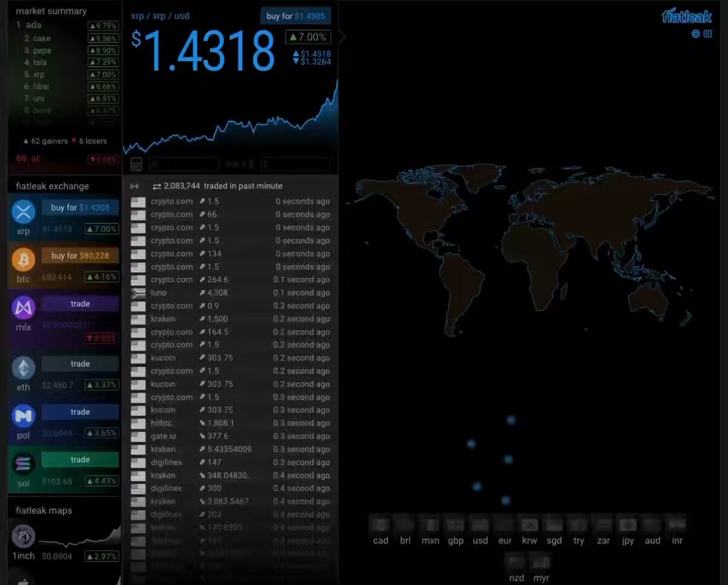728x585 pixels.
Task: Select the nzd currency flag
Action: tap(515, 562)
